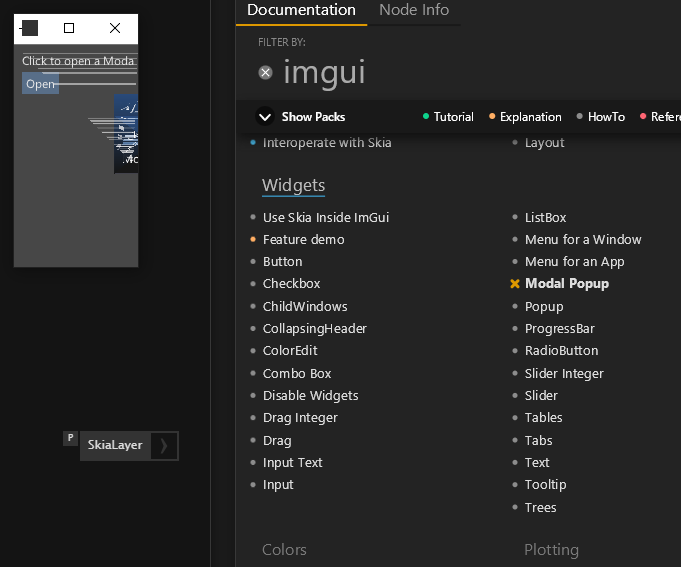
Task: Open the Input Text entry
Action: click(292, 463)
